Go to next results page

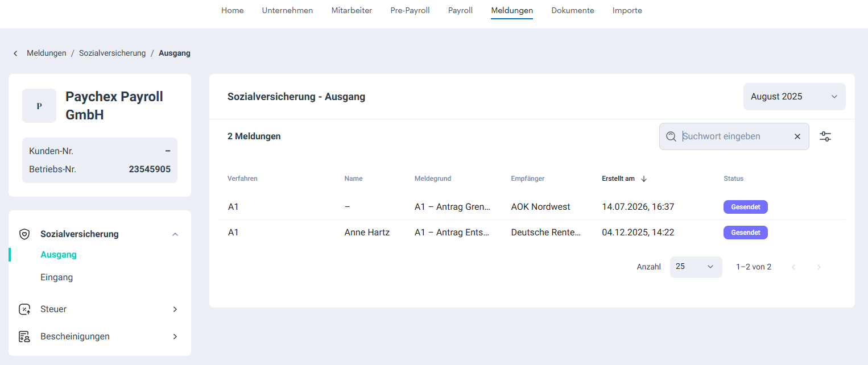[x=819, y=267]
